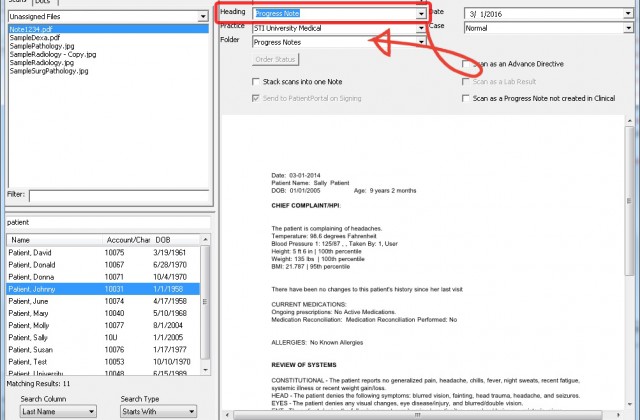Click the patient search box
The image size is (640, 420).
point(107,221)
